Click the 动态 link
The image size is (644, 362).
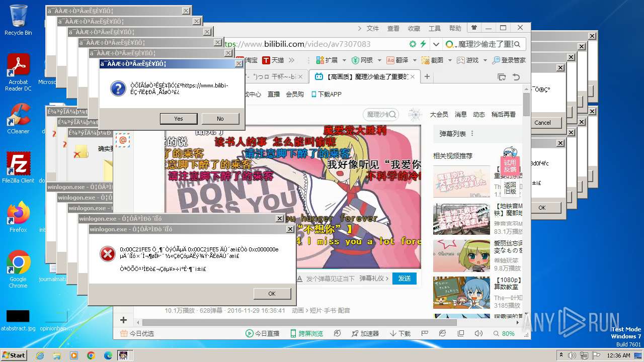pos(478,115)
